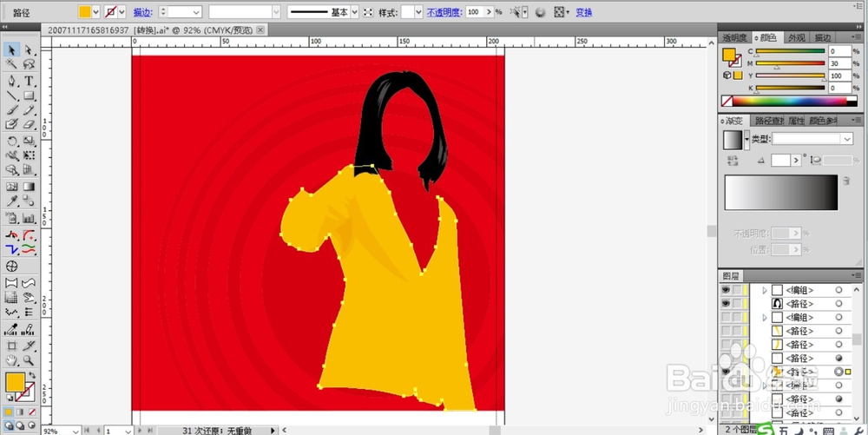Select the Gradient tool in toolbox
Screen dimensions: 868x435
point(29,187)
